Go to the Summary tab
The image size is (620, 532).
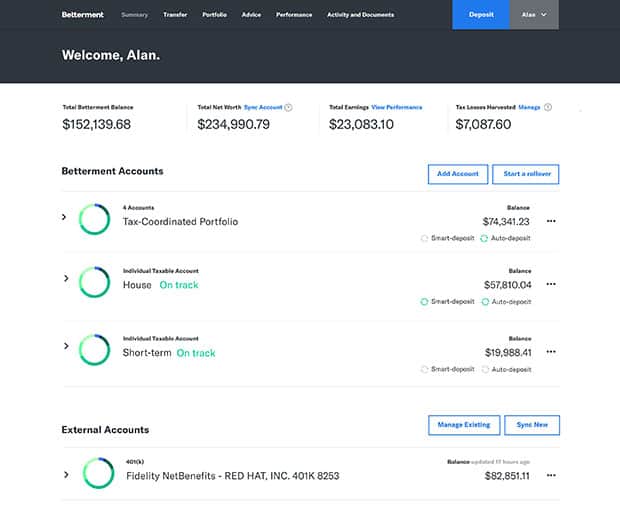tap(134, 15)
